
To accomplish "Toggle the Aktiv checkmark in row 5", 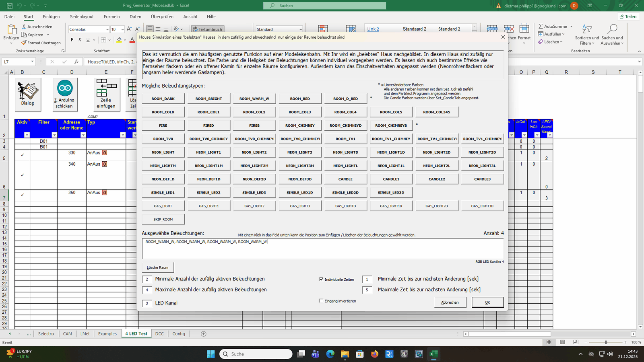I will coord(22,155).
